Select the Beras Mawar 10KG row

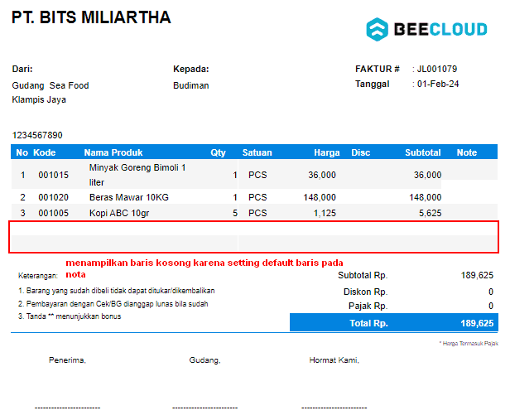pos(254,197)
